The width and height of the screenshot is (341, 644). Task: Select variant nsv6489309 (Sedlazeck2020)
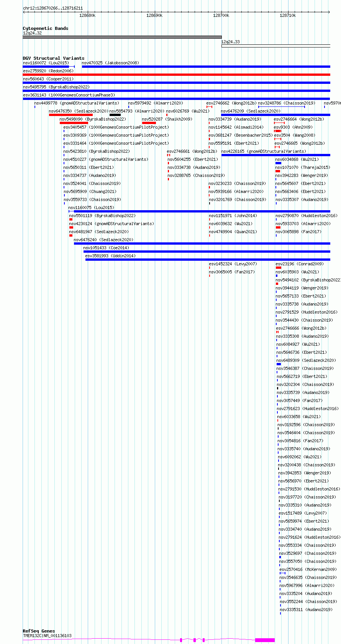pos(306,360)
